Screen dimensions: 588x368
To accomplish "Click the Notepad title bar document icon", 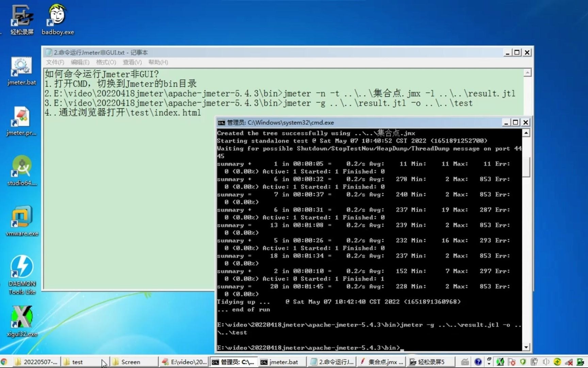I will pos(49,52).
